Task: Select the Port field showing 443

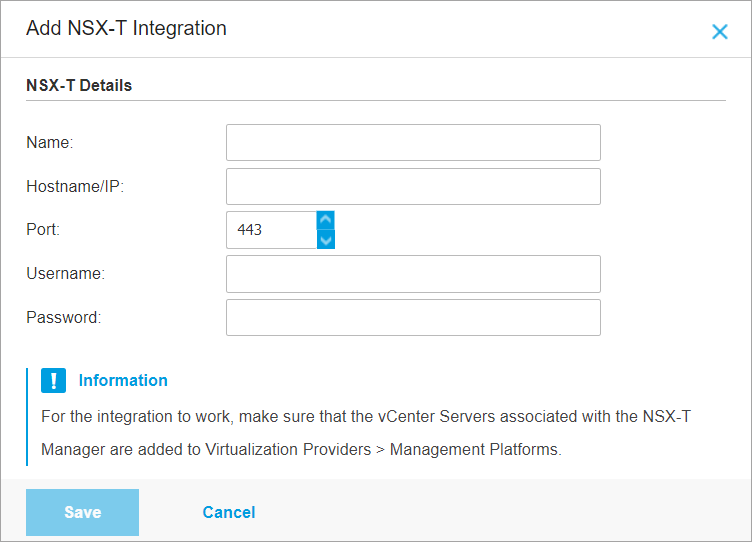Action: click(x=271, y=230)
